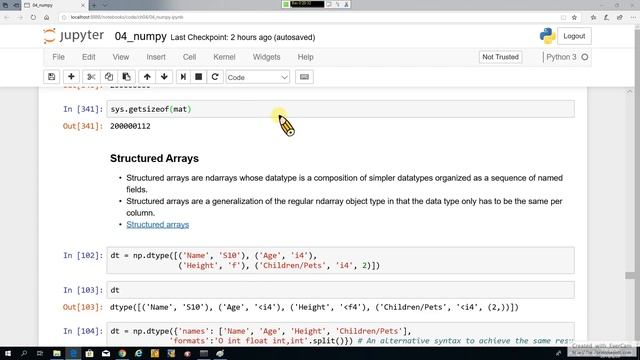Image resolution: width=640 pixels, height=360 pixels.
Task: Move selected cell up arrow
Action: pos(147,77)
